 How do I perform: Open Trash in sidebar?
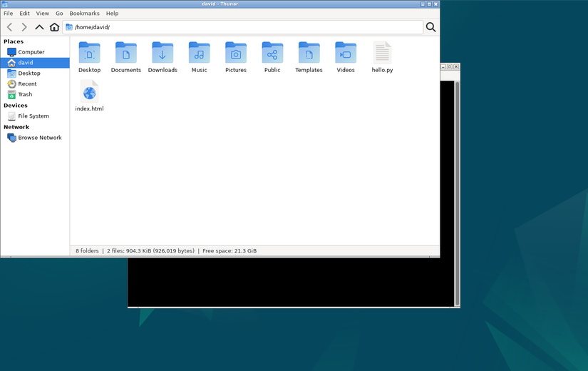35,94
